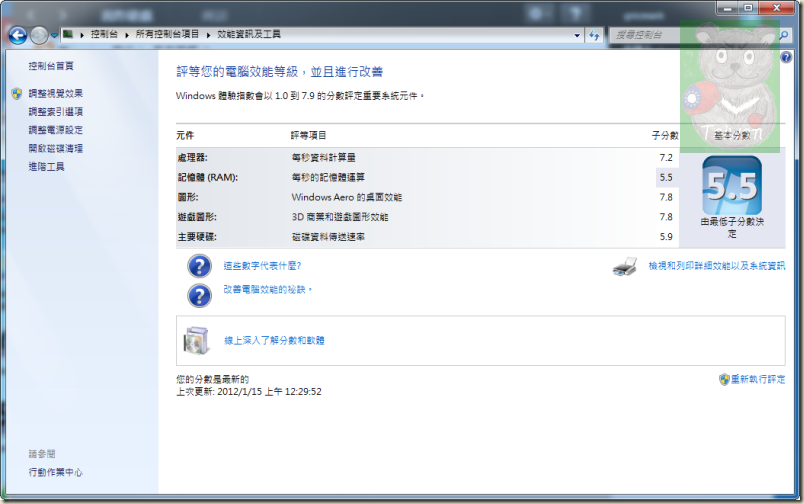Open 行動作業中心 link

pyautogui.click(x=55, y=472)
